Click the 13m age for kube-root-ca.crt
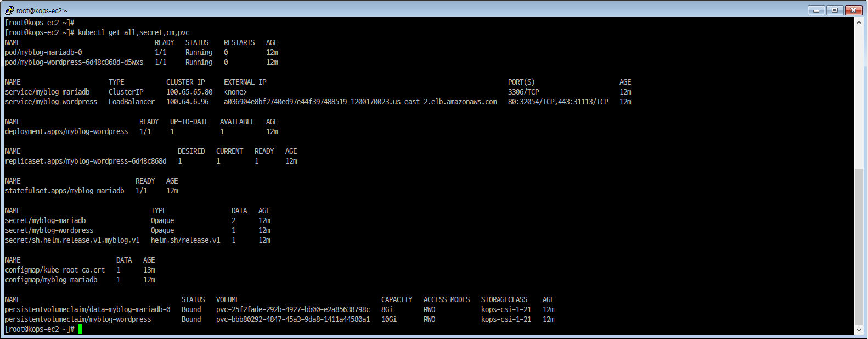The width and height of the screenshot is (868, 339). (x=149, y=270)
